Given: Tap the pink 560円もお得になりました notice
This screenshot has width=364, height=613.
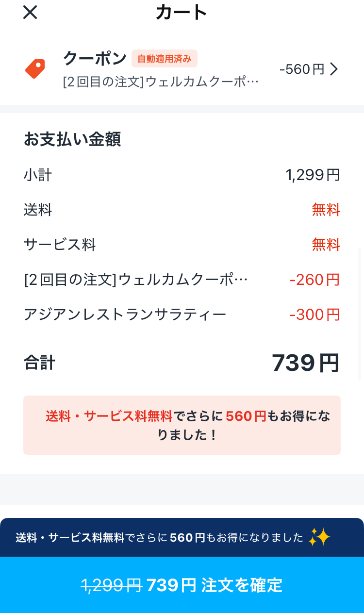Looking at the screenshot, I should (182, 425).
